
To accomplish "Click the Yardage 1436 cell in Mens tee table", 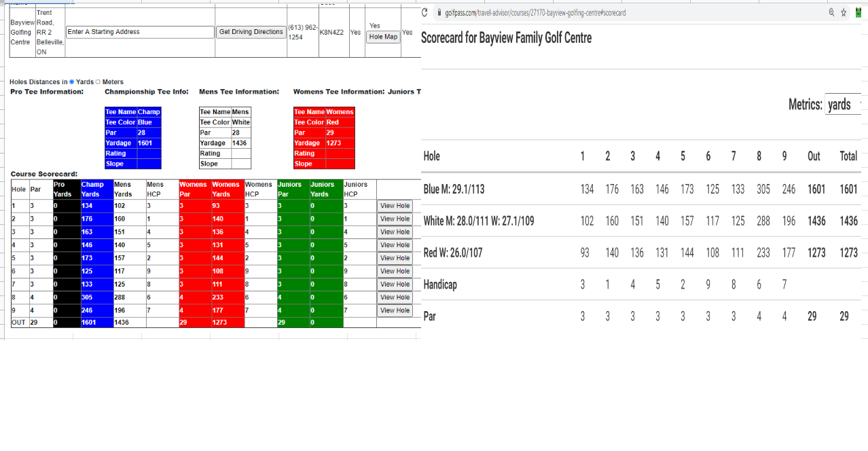I will [240, 143].
